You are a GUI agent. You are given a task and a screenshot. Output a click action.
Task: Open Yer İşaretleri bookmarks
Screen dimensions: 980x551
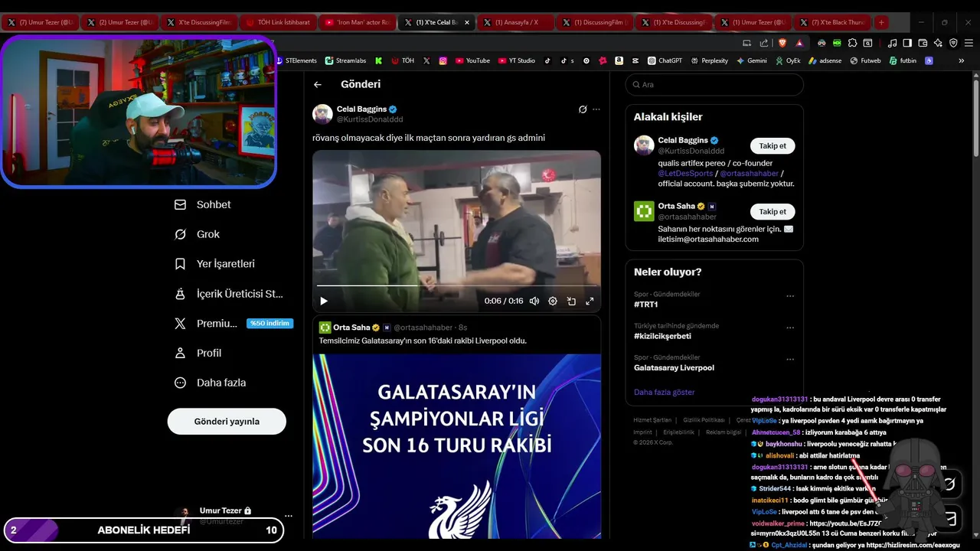pyautogui.click(x=214, y=263)
